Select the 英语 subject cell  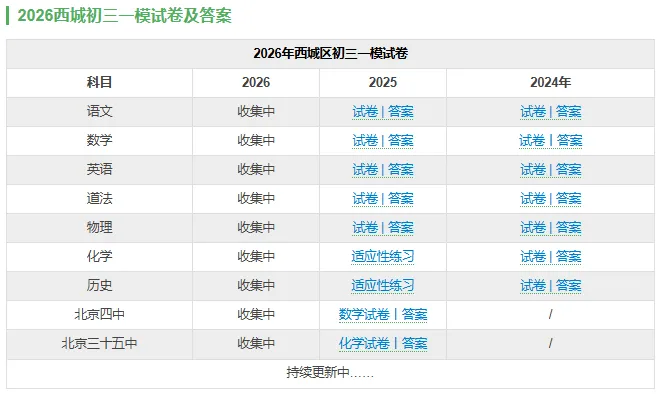click(x=99, y=169)
